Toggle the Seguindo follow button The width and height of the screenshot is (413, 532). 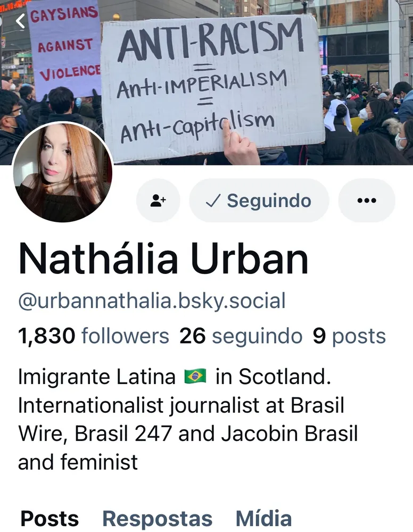(x=259, y=200)
